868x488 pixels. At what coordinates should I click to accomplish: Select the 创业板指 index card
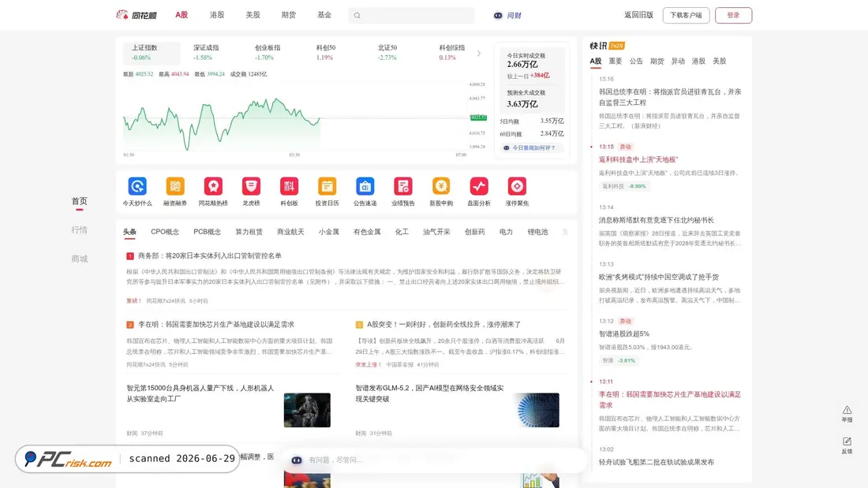pyautogui.click(x=268, y=53)
